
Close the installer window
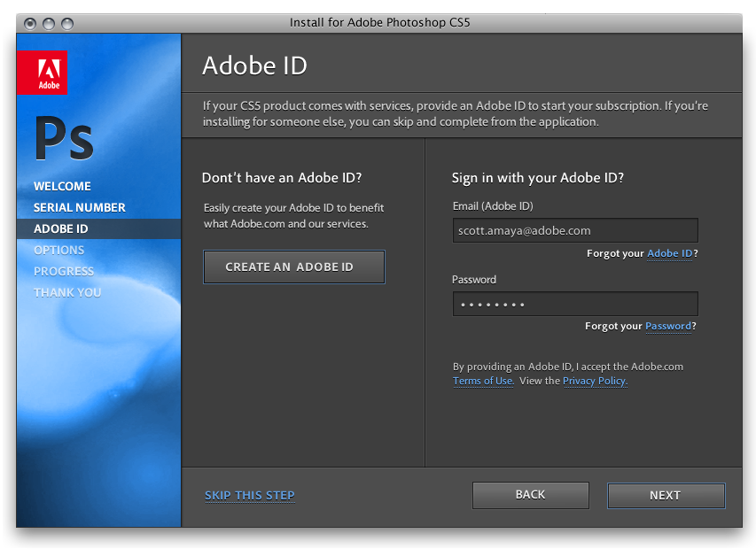(x=30, y=23)
